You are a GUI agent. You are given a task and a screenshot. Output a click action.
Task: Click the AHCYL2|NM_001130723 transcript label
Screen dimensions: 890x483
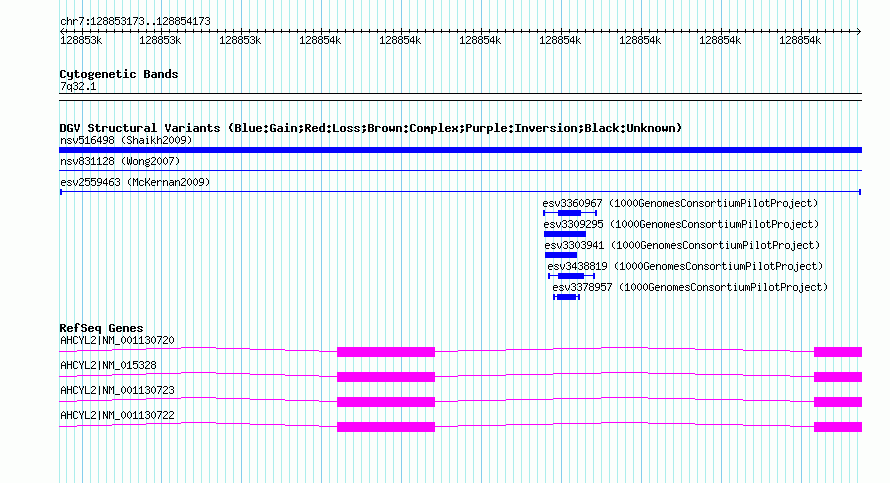pos(117,390)
